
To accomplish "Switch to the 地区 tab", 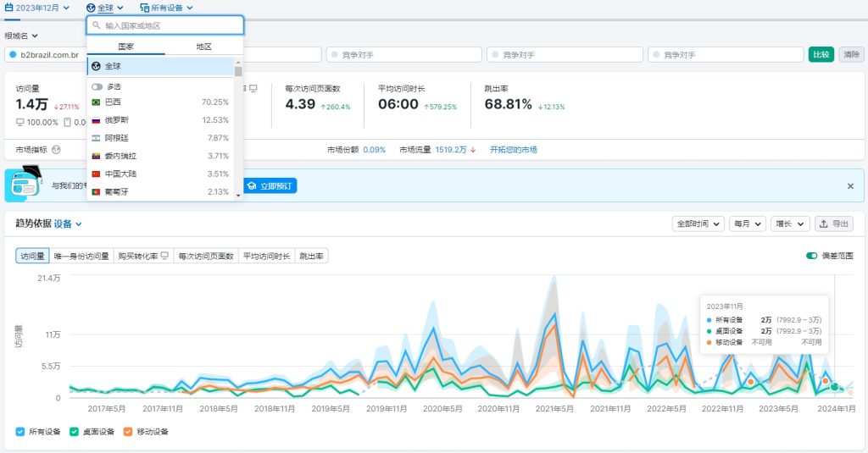I will click(x=203, y=47).
